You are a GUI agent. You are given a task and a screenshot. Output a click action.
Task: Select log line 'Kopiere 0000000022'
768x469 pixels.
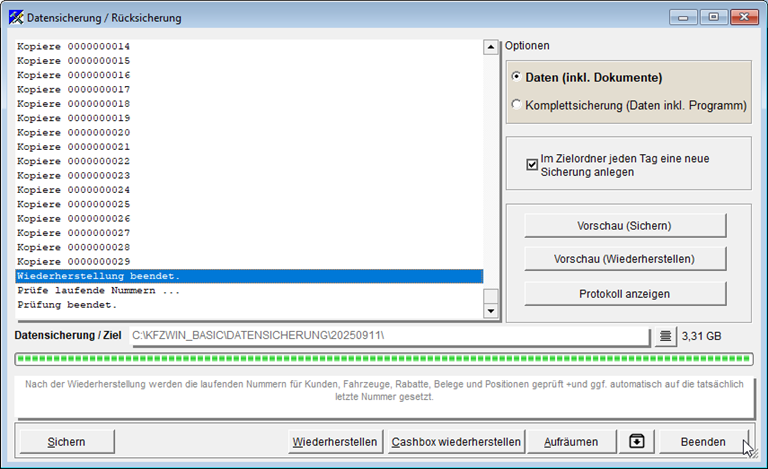[x=249, y=161]
